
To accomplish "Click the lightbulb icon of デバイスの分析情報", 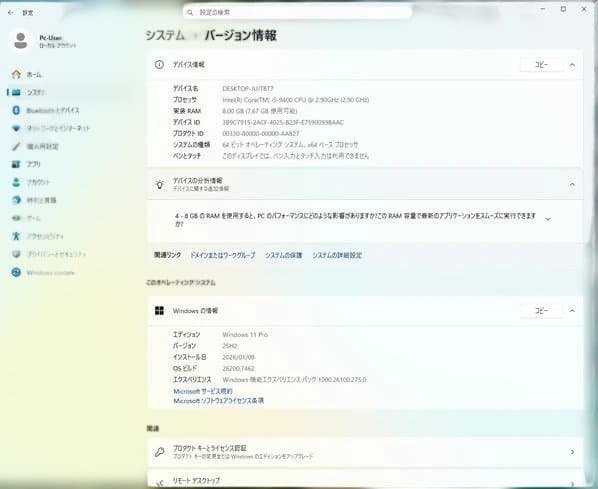I will [159, 184].
